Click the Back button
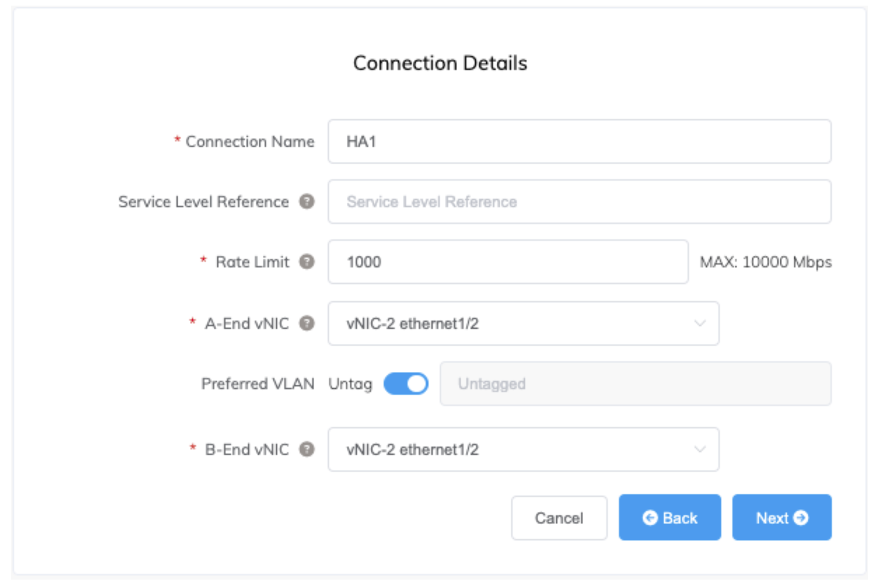 pyautogui.click(x=669, y=517)
